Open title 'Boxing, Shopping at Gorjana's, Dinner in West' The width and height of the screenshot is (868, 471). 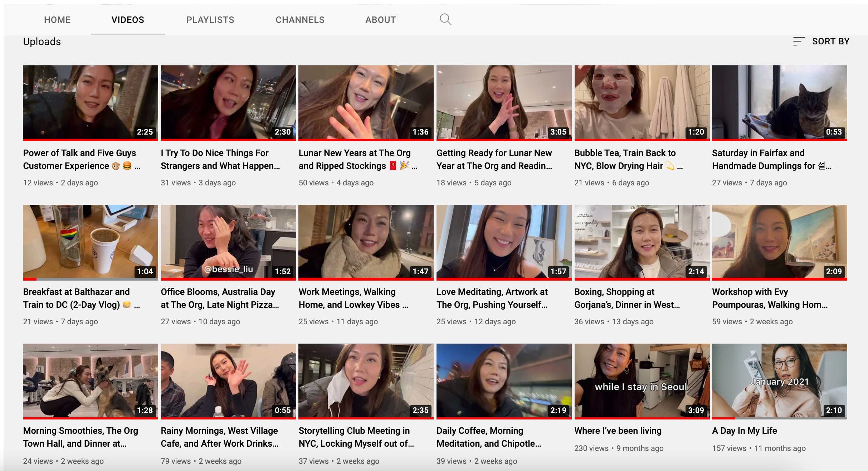tap(627, 298)
